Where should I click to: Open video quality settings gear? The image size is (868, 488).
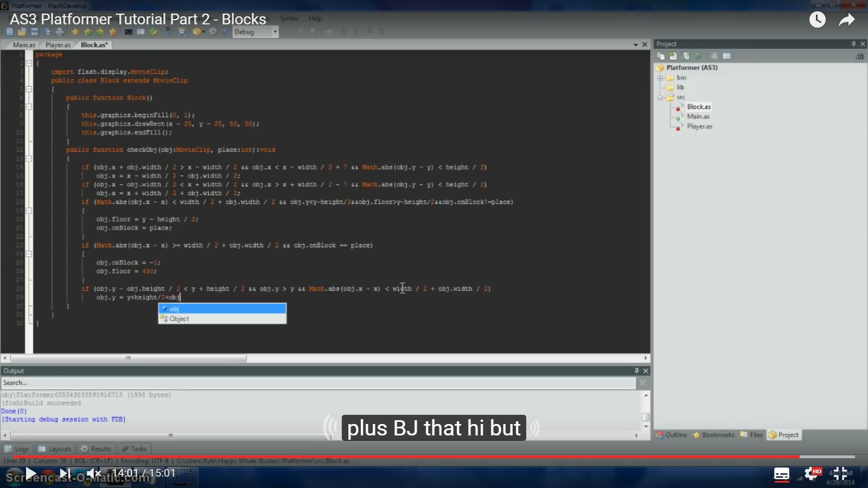[812, 474]
